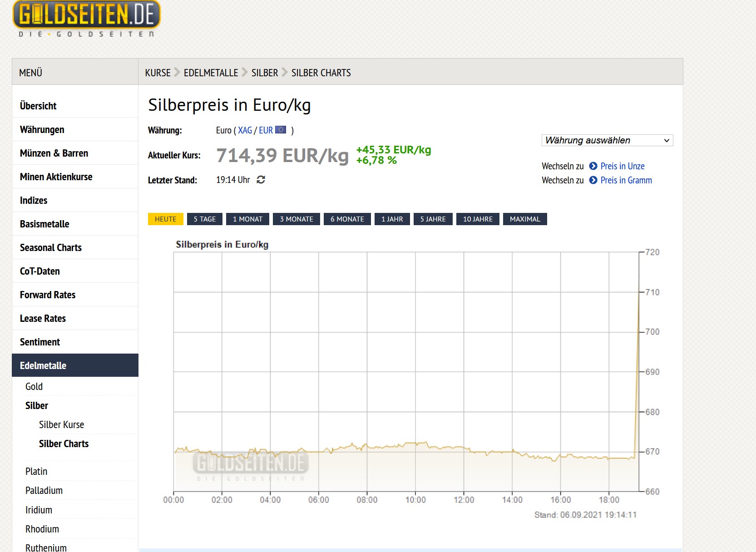Open Gold under Edelmetalle
This screenshot has height=552, width=756.
(34, 386)
